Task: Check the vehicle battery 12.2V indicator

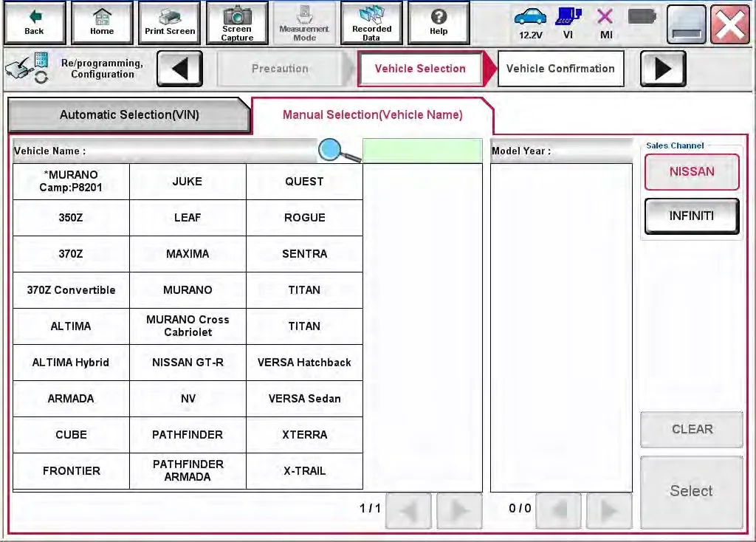Action: coord(530,24)
